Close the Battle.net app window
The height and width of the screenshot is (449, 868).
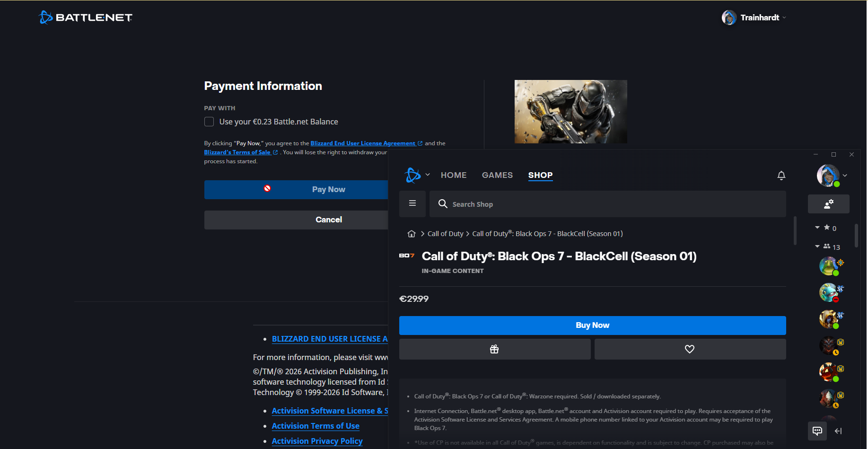click(x=851, y=155)
